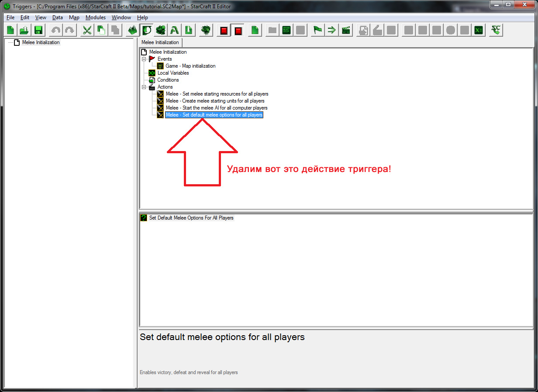
Task: Open the Data module icon
Action: pos(160,30)
